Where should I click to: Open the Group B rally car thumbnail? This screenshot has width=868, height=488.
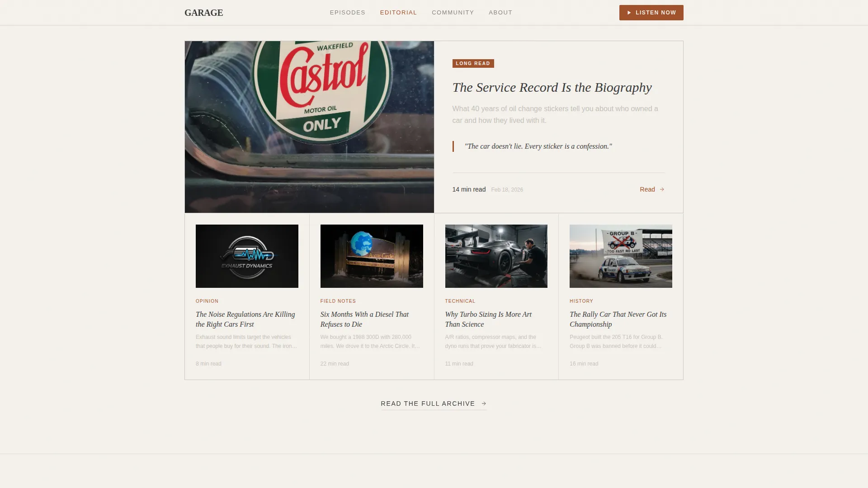coord(621,256)
